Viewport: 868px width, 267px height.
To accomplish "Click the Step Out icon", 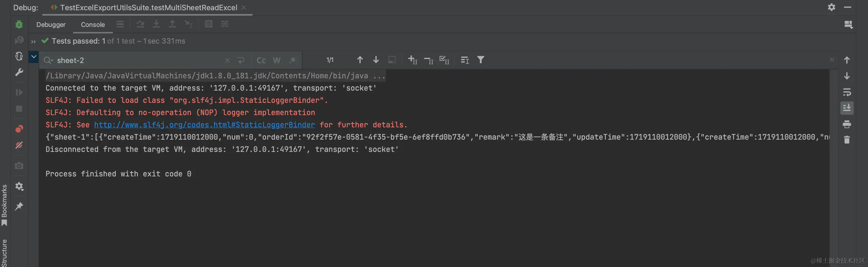I will tap(172, 24).
